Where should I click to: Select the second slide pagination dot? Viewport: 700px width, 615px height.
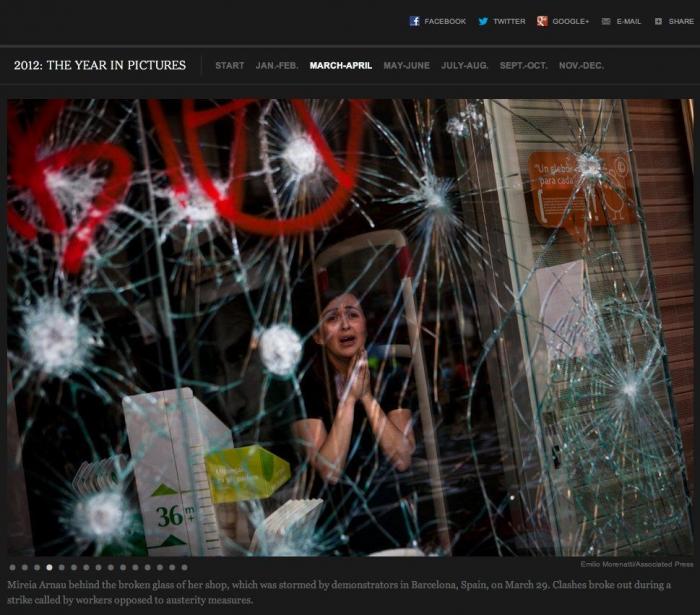click(25, 567)
